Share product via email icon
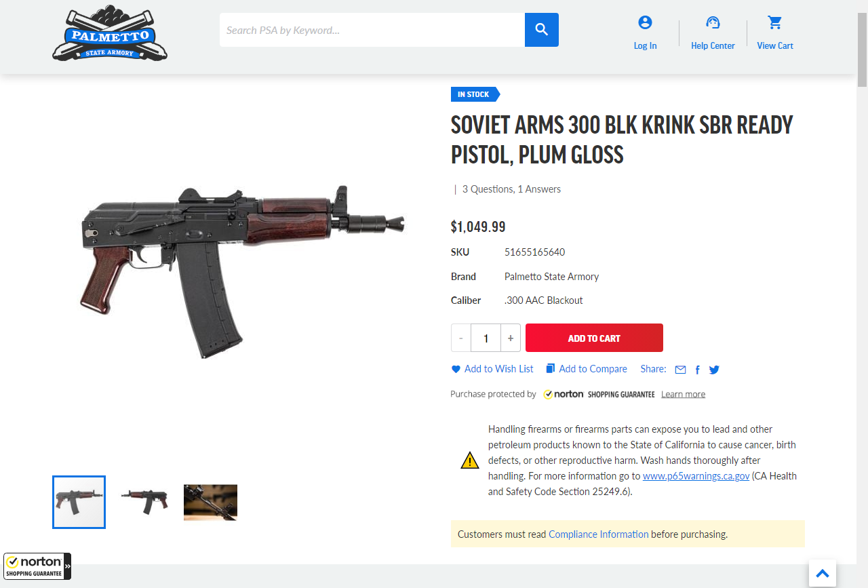This screenshot has height=588, width=868. 680,370
